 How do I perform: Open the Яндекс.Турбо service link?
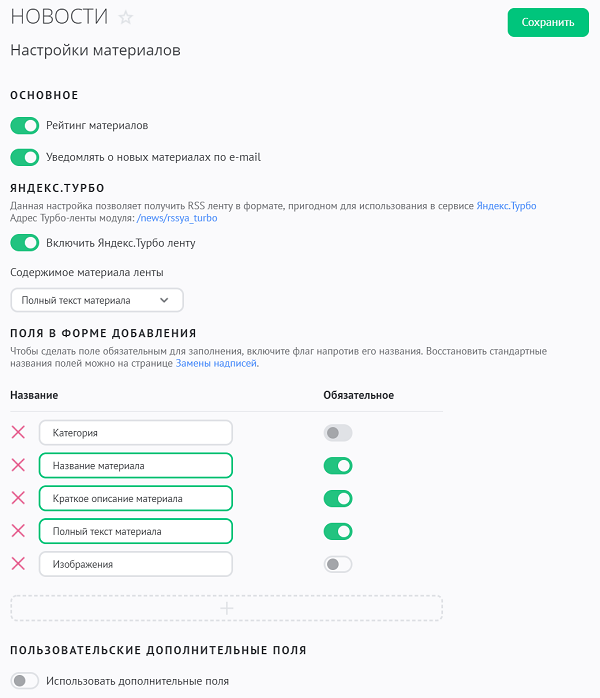tap(506, 206)
